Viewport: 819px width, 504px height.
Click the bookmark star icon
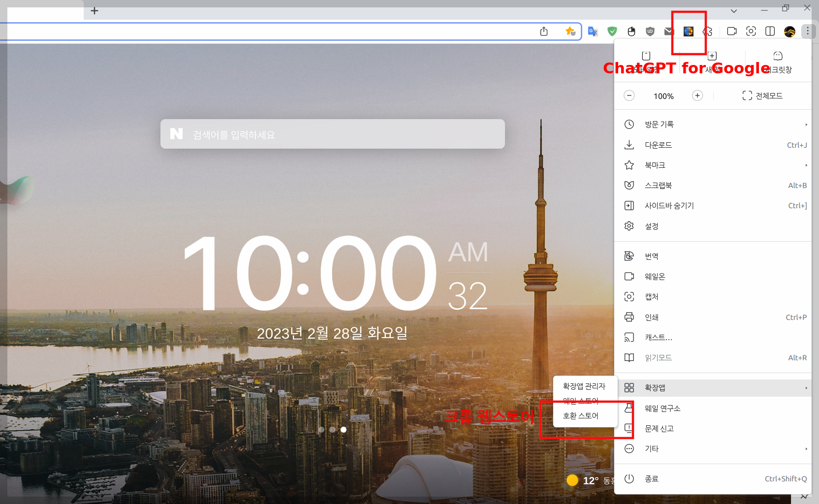coord(570,31)
